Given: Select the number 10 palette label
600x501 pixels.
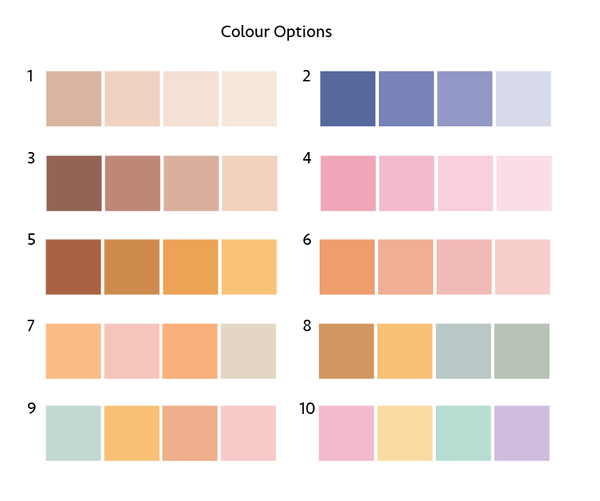Looking at the screenshot, I should (306, 408).
